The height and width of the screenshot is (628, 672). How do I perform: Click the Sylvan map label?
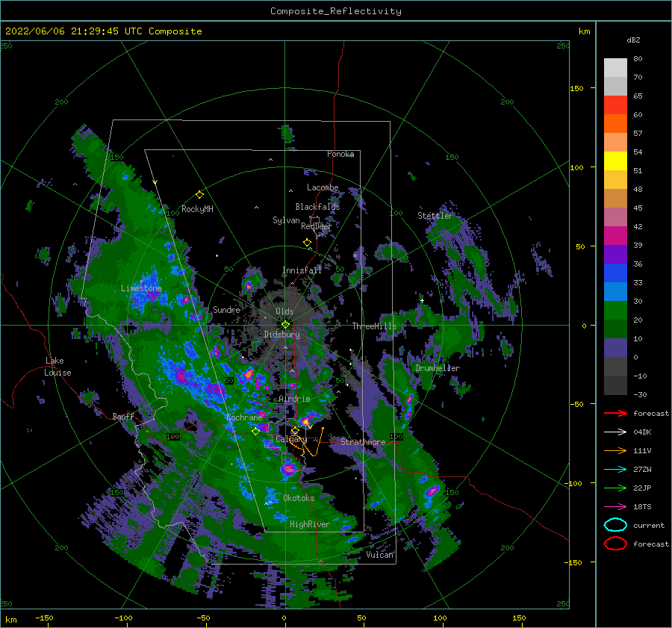[286, 220]
